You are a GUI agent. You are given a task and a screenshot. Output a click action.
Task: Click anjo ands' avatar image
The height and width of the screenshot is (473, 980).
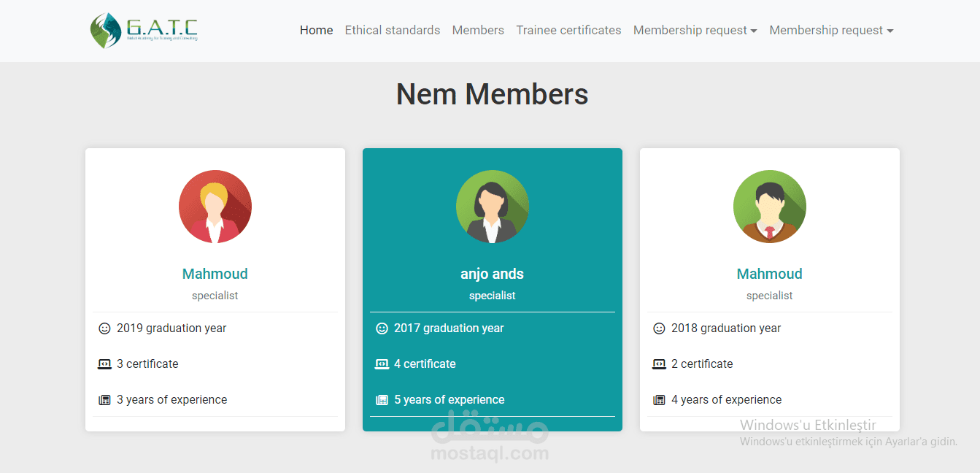492,207
